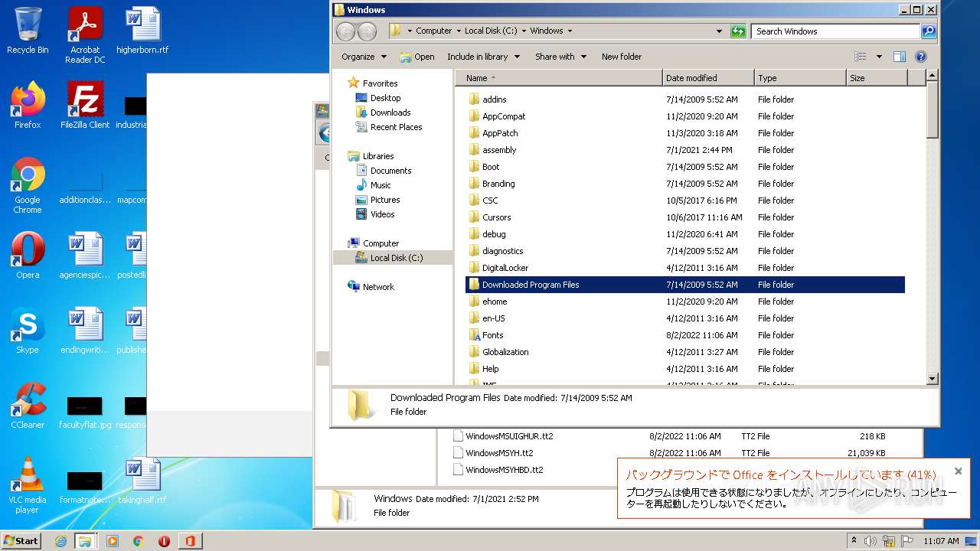Image resolution: width=980 pixels, height=551 pixels.
Task: Click Opera icon in the taskbar
Action: tap(164, 541)
